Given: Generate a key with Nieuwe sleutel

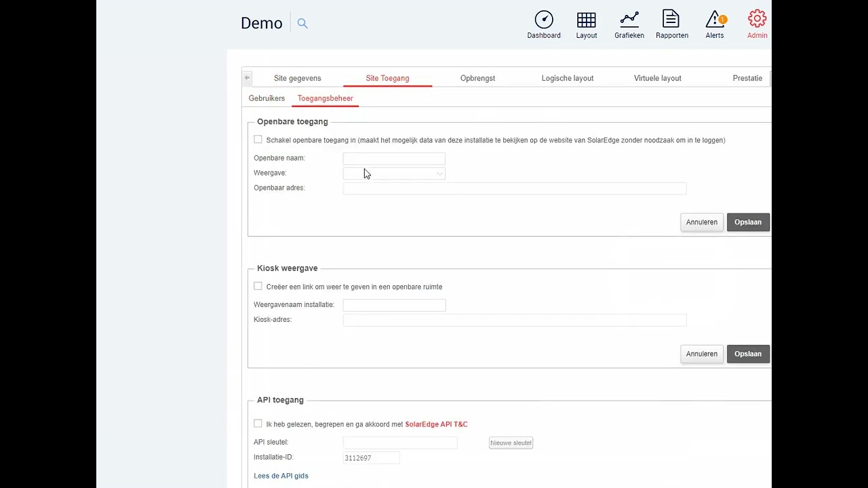Looking at the screenshot, I should [511, 443].
